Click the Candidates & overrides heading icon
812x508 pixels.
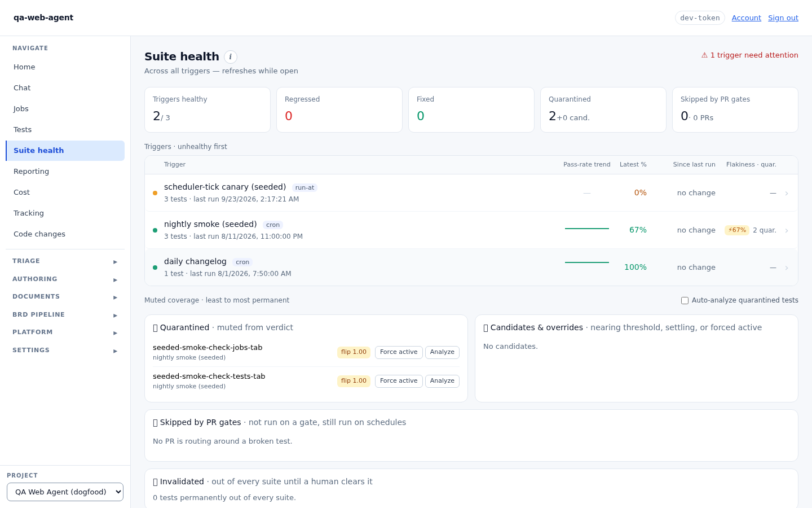click(486, 328)
